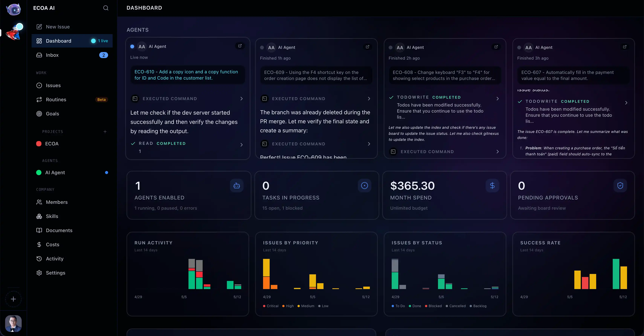Click the AA avatar on Finished 1h ago card

point(271,48)
